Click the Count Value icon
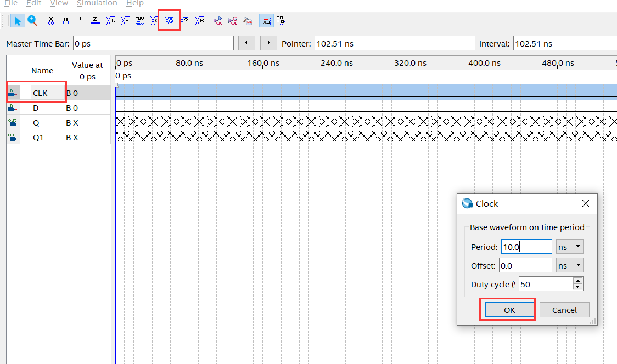617x364 pixels. (x=154, y=21)
